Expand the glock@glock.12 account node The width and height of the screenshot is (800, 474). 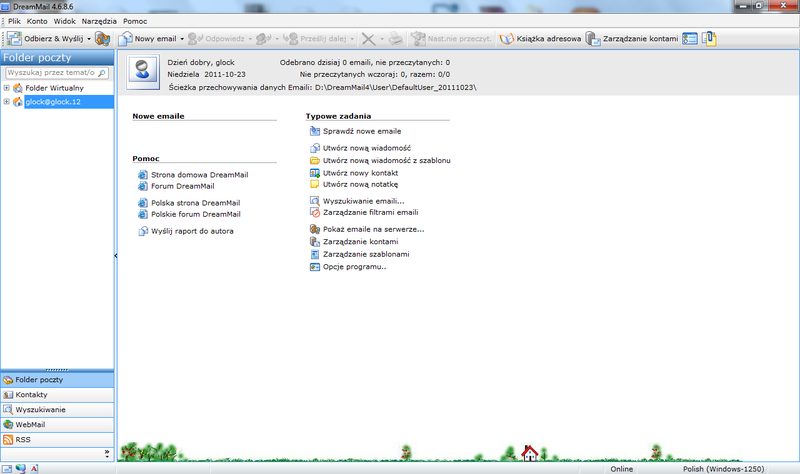pos(7,102)
